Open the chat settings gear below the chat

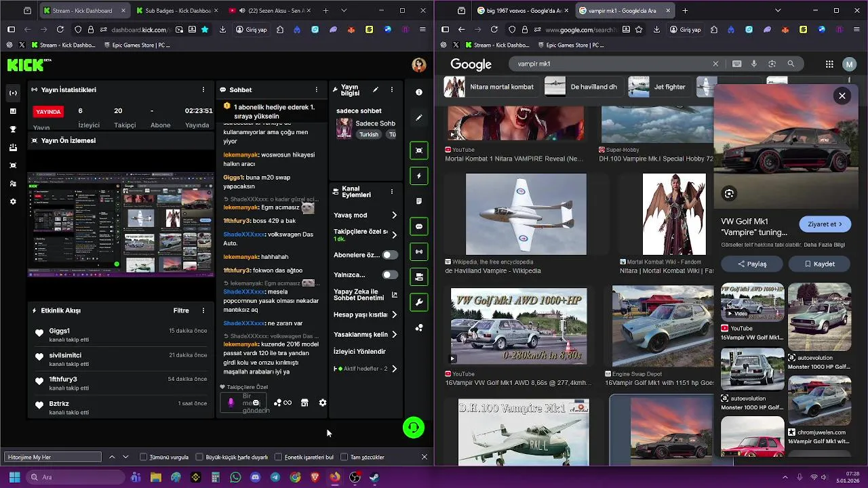click(x=323, y=403)
